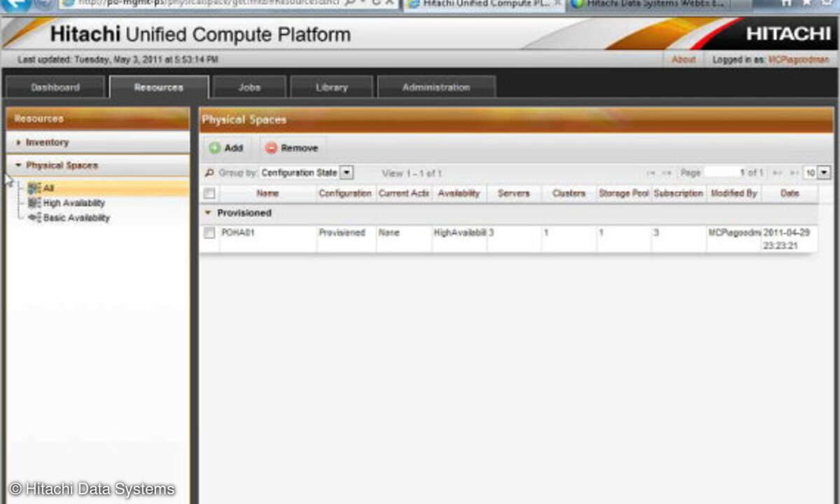Collapse the Provisioned group row
840x504 pixels.
click(207, 213)
